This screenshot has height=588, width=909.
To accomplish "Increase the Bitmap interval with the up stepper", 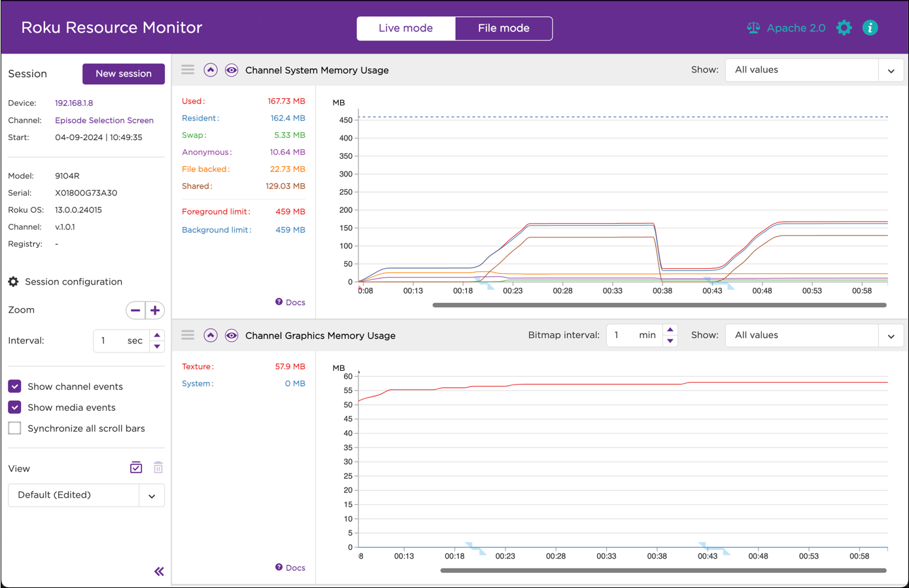I will tap(670, 330).
